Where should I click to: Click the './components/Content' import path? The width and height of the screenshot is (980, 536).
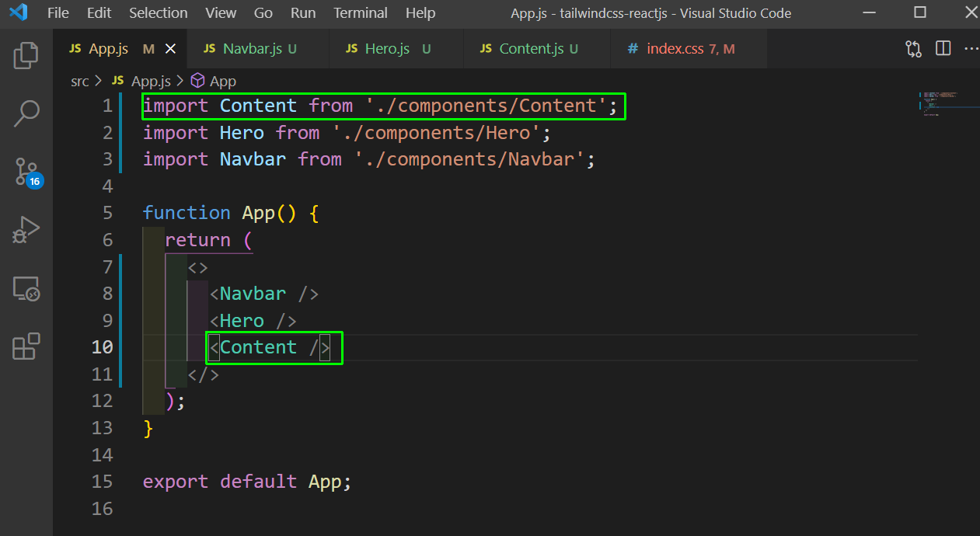(x=486, y=106)
